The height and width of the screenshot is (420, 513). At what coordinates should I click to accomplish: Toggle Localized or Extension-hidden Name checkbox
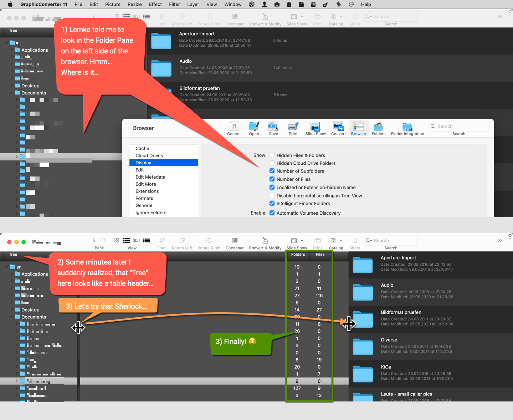(272, 187)
